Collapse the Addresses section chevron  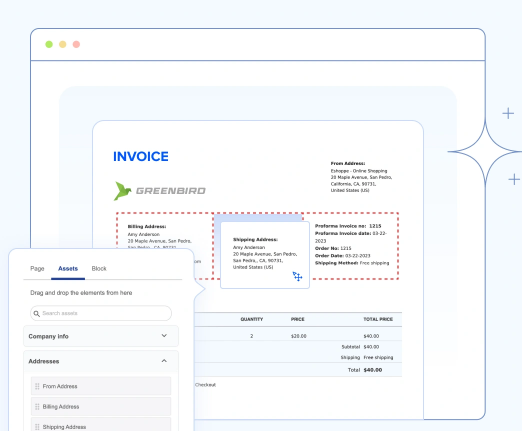pyautogui.click(x=164, y=361)
